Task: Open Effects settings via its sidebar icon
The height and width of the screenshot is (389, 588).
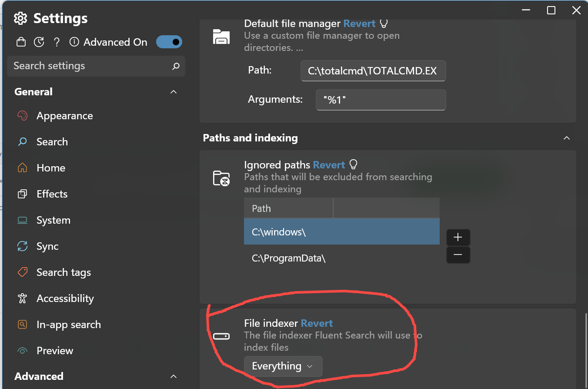Action: coord(22,194)
